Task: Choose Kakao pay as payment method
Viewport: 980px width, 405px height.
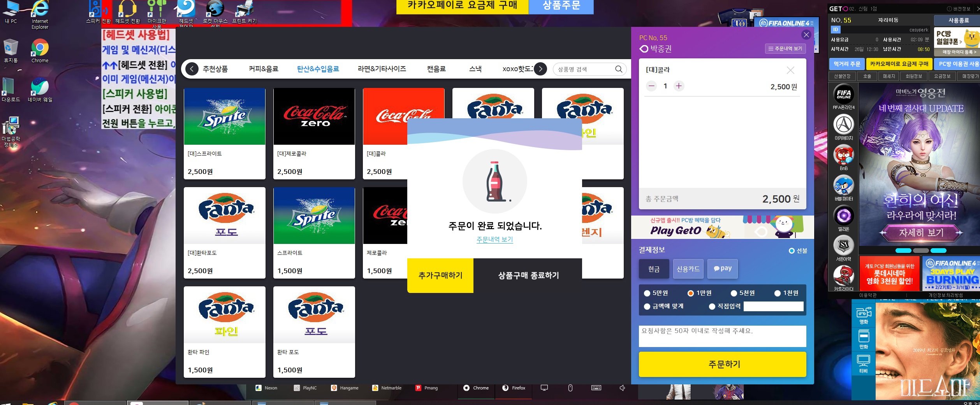Action: [x=722, y=269]
